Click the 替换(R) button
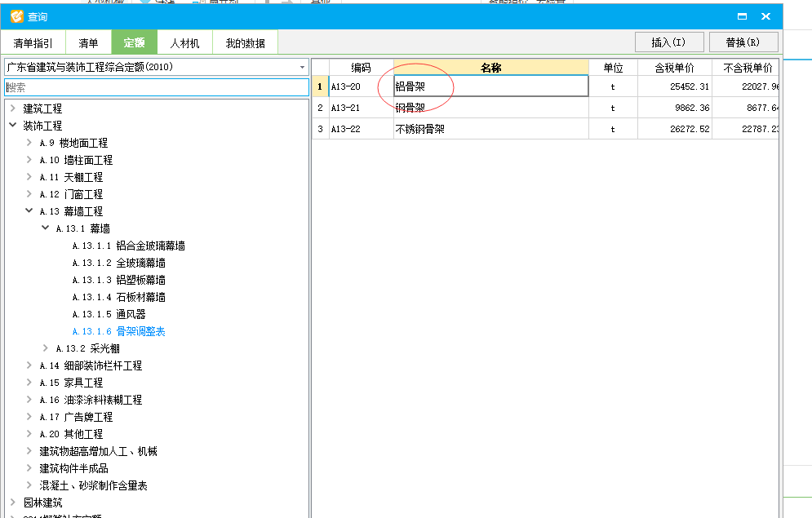Viewport: 812px width, 518px height. coord(743,42)
